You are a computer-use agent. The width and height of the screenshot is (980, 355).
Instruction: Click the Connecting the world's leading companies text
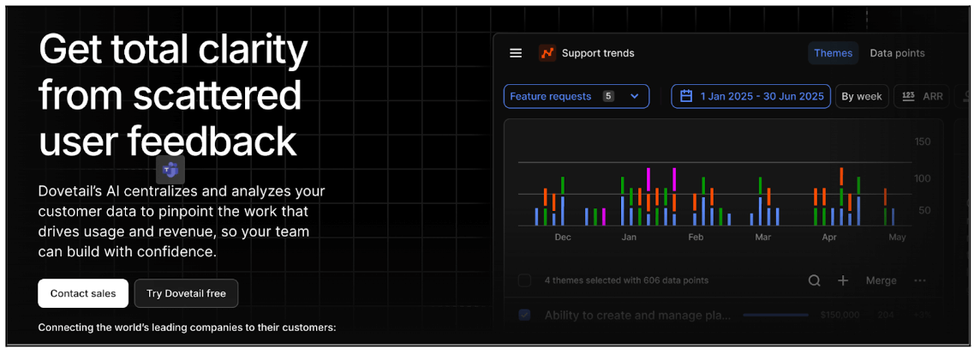tap(188, 328)
